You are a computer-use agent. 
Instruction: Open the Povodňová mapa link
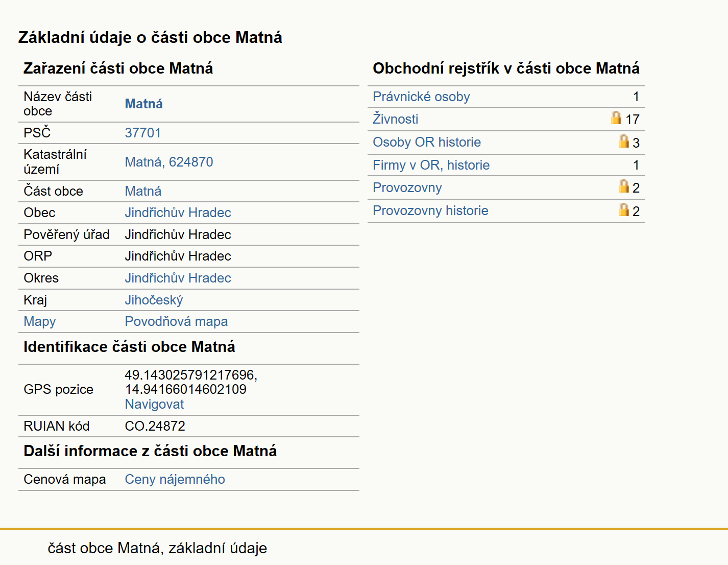point(176,321)
